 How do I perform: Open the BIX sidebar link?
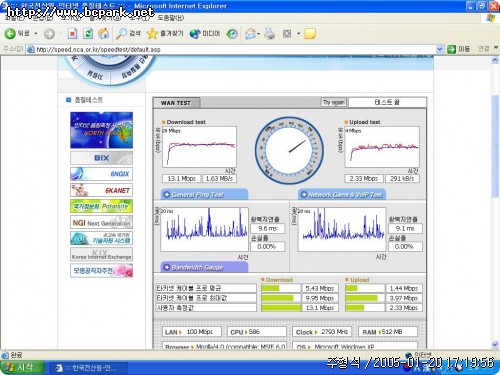pyautogui.click(x=101, y=158)
